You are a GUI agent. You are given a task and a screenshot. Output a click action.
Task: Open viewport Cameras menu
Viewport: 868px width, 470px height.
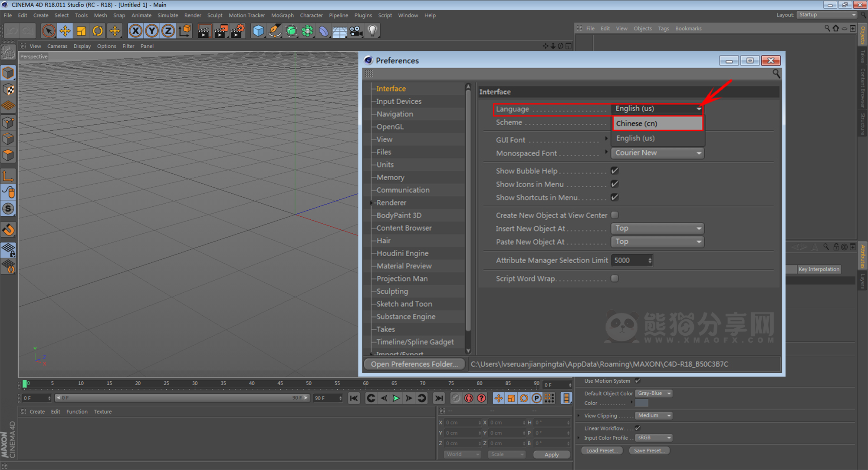57,46
